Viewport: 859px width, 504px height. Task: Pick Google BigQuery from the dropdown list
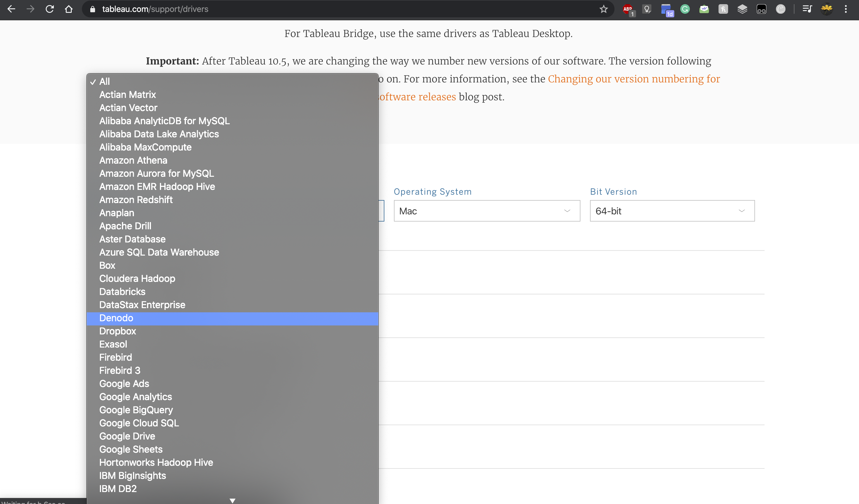(x=136, y=410)
